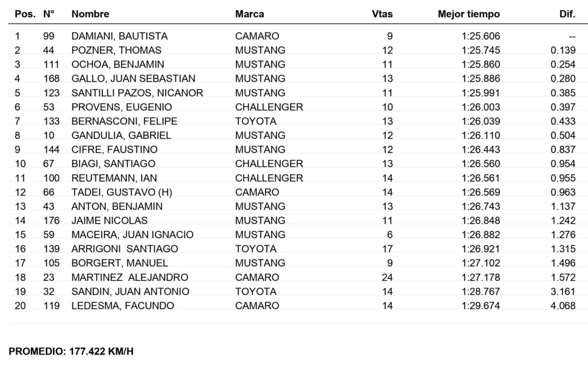
Task: Click the Vtas column header
Action: (382, 14)
